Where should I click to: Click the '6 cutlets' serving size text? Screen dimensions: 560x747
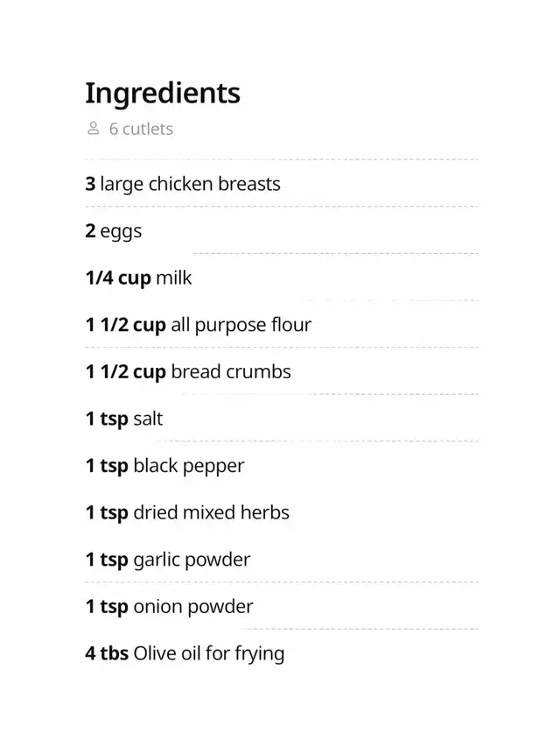pyautogui.click(x=141, y=129)
